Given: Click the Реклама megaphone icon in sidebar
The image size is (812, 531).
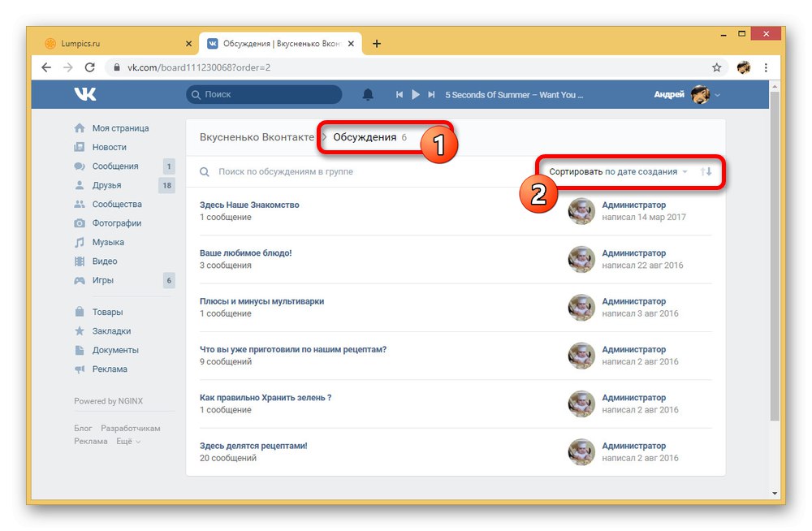Looking at the screenshot, I should [x=80, y=369].
